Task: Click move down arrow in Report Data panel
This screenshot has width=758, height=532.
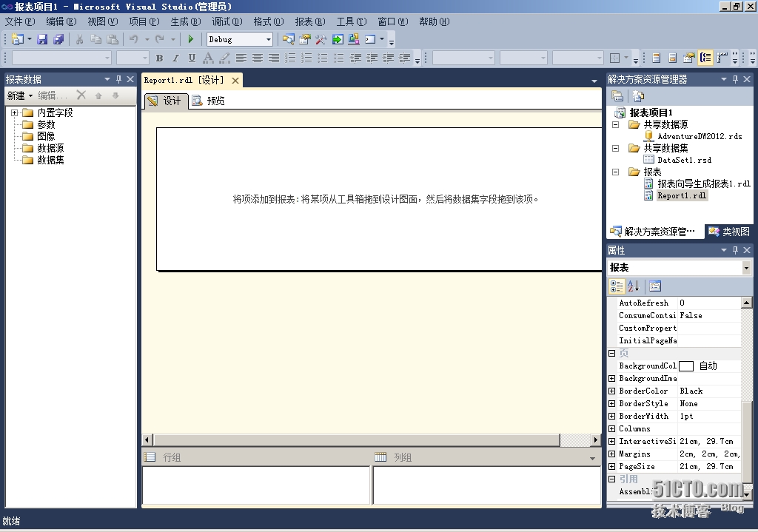Action: (x=115, y=95)
